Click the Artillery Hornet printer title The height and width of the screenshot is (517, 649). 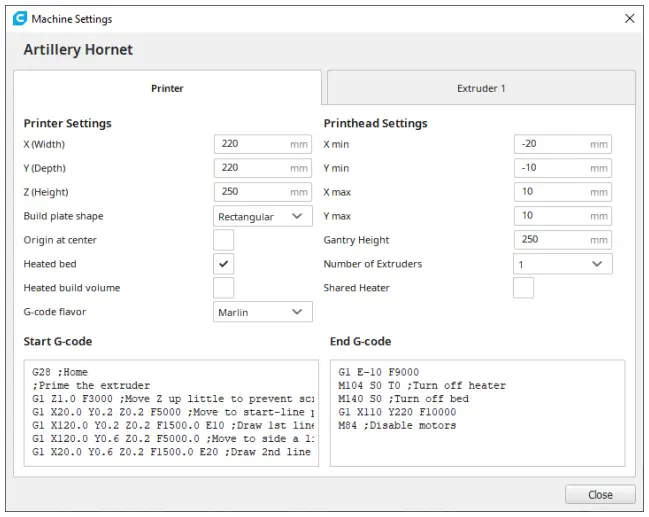78,50
